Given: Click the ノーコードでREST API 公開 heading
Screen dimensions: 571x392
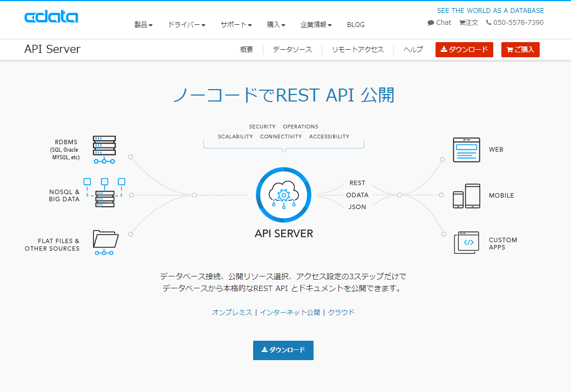Looking at the screenshot, I should coord(284,95).
